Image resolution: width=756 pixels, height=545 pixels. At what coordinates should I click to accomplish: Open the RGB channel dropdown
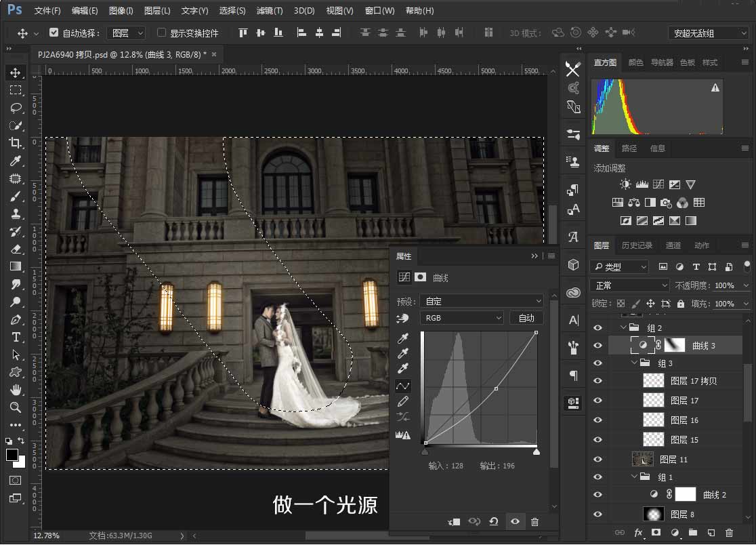[462, 317]
